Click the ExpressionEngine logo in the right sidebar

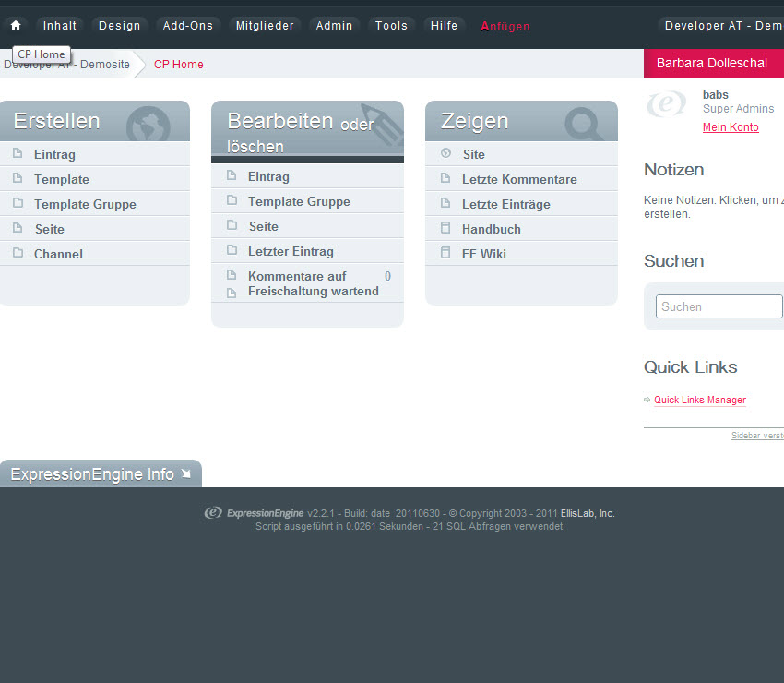(x=666, y=104)
